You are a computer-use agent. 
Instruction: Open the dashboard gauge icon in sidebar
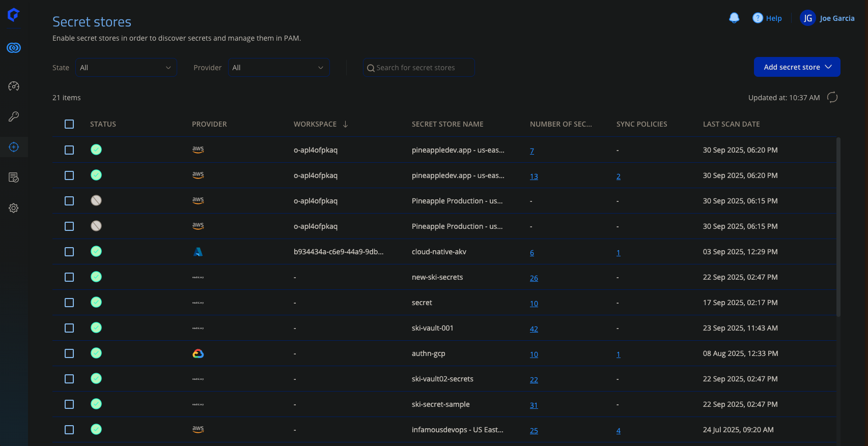14,86
